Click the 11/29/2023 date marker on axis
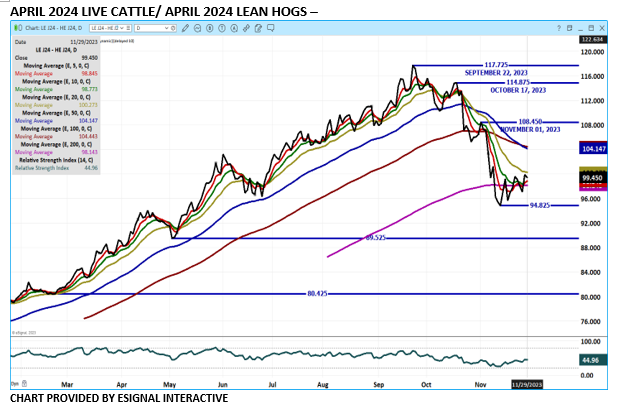This screenshot has height=416, width=621. click(526, 383)
